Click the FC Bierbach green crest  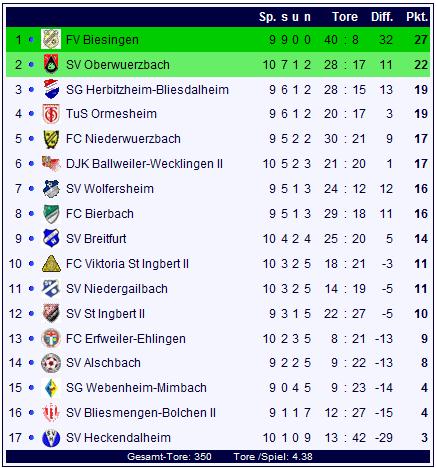[51, 214]
